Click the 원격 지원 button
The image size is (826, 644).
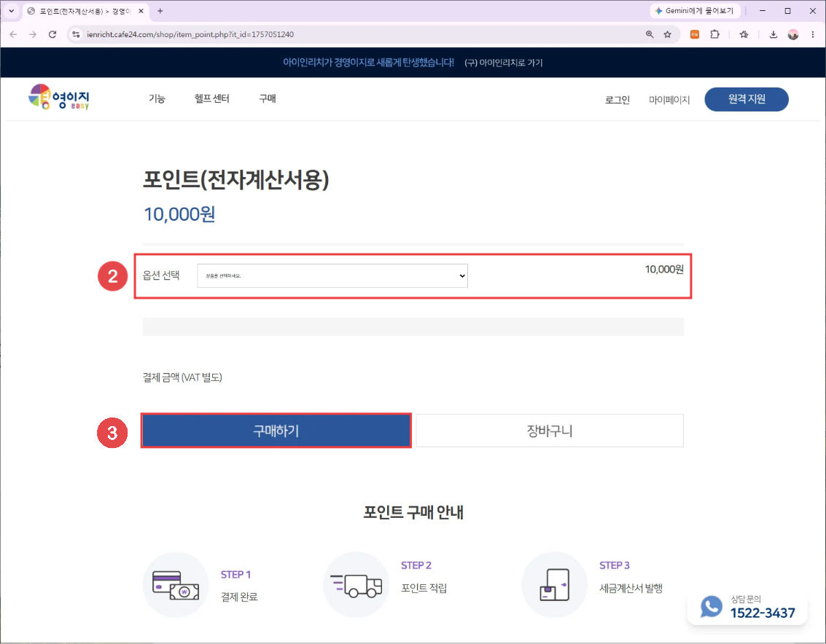pos(747,99)
